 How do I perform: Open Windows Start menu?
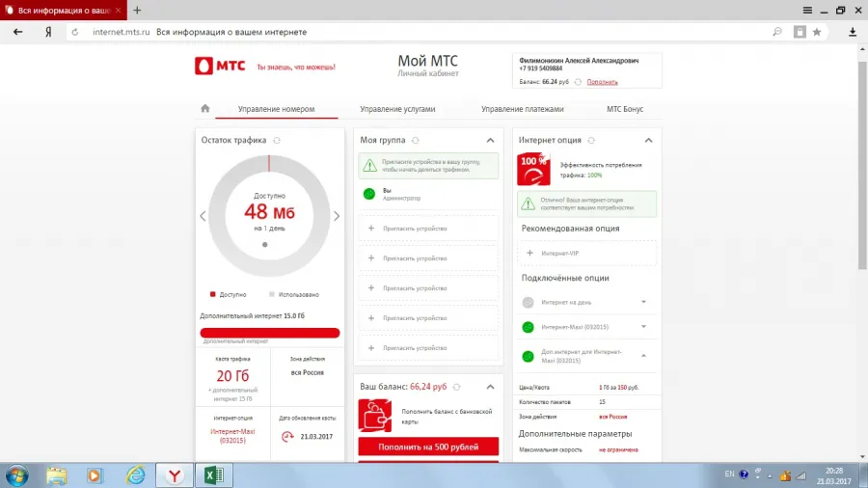[16, 475]
